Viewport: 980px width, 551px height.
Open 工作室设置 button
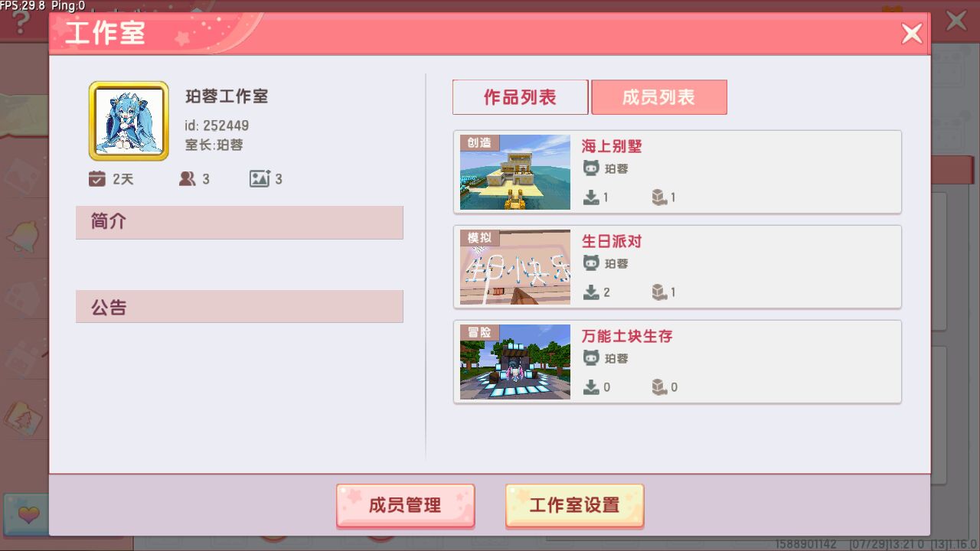[x=574, y=505]
